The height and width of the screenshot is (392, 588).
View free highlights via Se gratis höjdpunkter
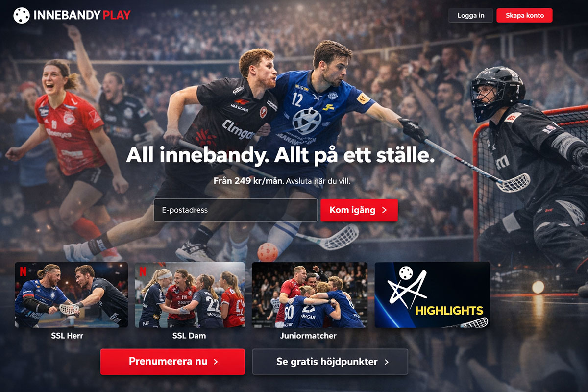click(x=330, y=362)
